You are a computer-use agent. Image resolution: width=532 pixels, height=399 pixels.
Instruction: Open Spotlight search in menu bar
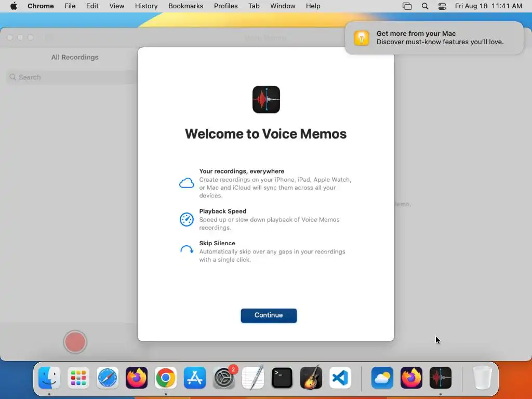[x=425, y=6]
